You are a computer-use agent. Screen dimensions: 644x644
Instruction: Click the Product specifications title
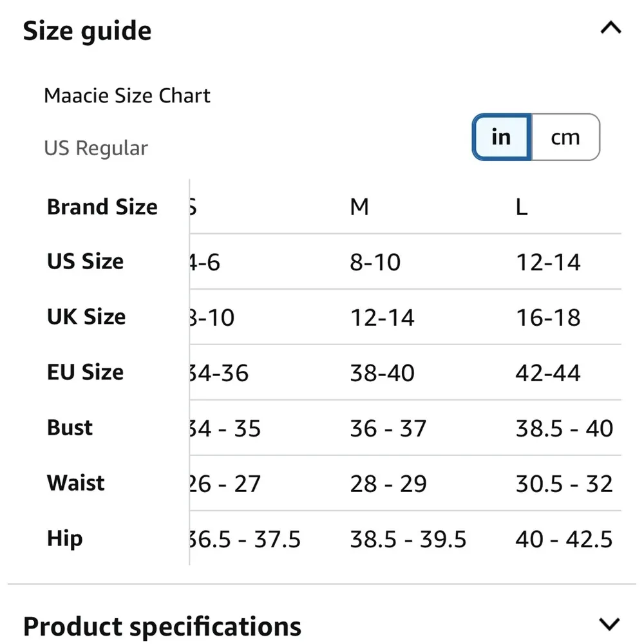pyautogui.click(x=162, y=625)
